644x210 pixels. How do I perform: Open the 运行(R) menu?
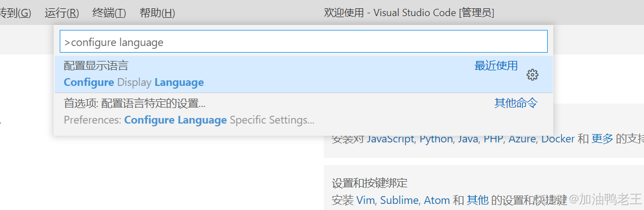(61, 13)
